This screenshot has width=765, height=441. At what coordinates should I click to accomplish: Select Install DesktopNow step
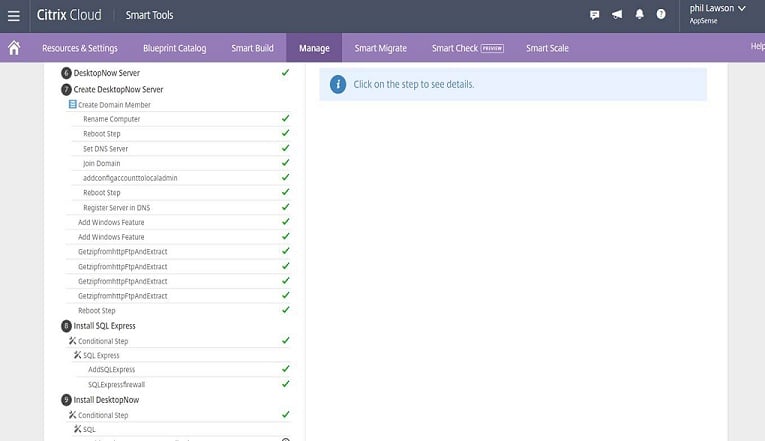[106, 400]
